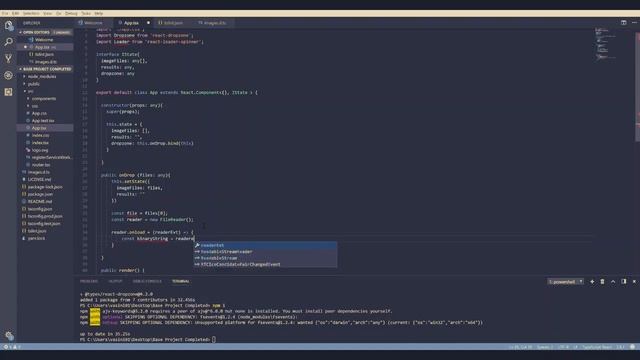Click the code minimap overview
The height and width of the screenshot is (360, 640).
(605, 45)
